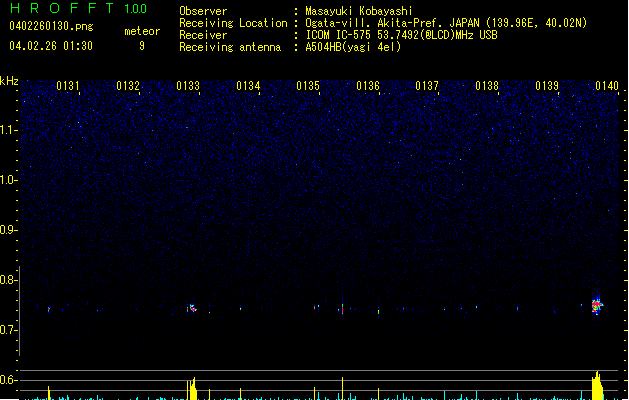Click the tall yellow power spike before 0140
The image size is (629, 400).
pos(597,386)
